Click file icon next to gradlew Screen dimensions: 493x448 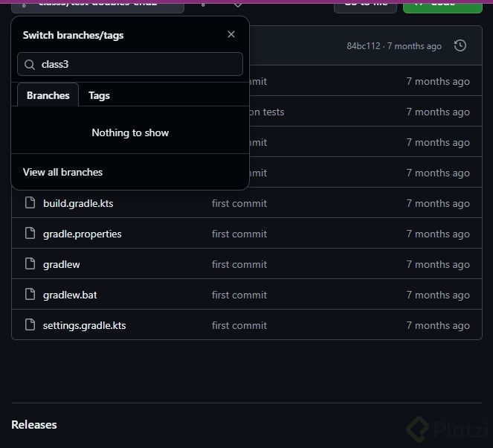30,264
